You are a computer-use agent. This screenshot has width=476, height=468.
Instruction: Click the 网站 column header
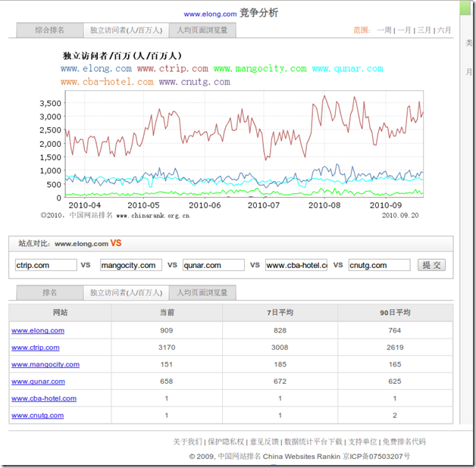click(60, 313)
